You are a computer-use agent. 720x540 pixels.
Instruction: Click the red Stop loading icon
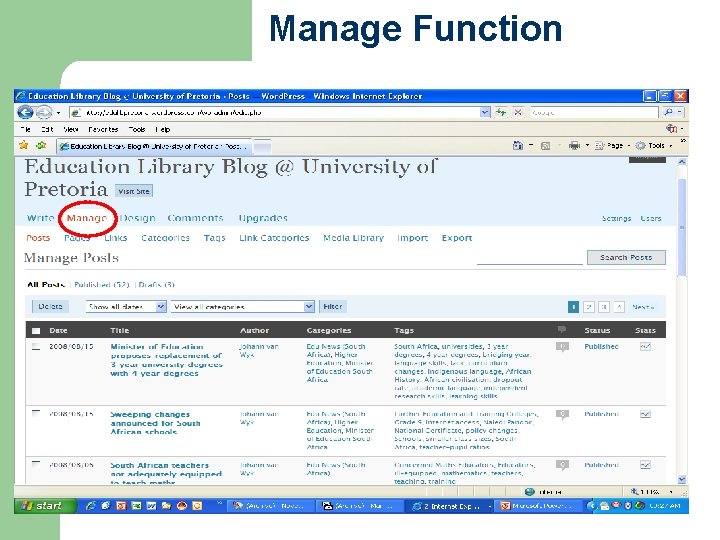coord(518,112)
